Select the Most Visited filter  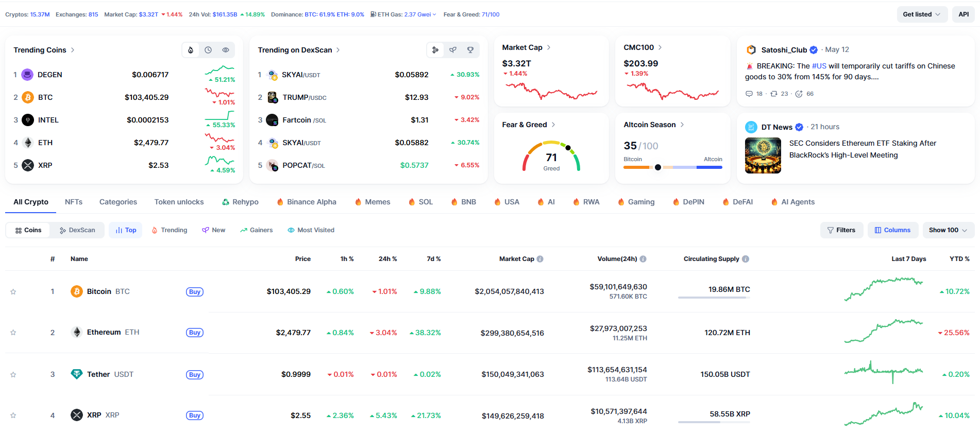click(311, 230)
